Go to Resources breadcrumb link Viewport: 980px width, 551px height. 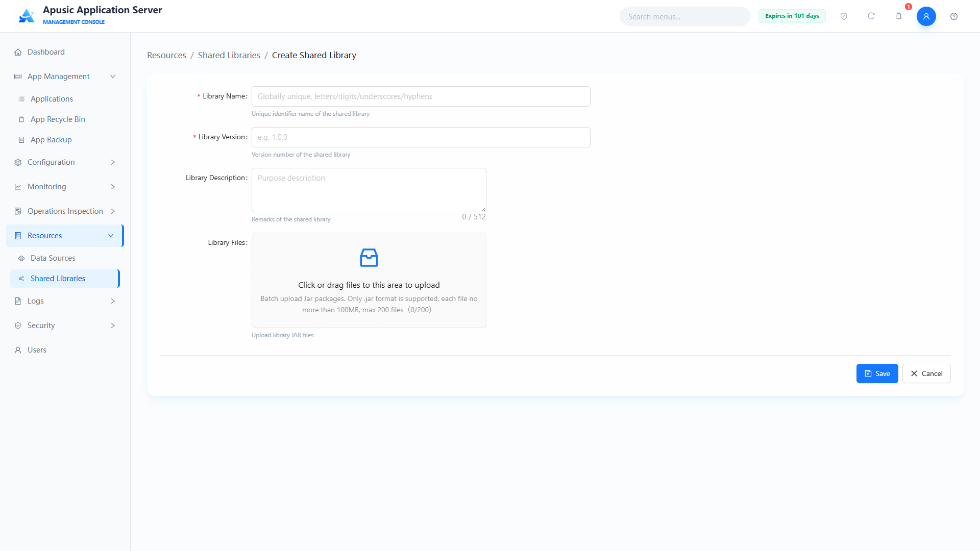pyautogui.click(x=166, y=55)
